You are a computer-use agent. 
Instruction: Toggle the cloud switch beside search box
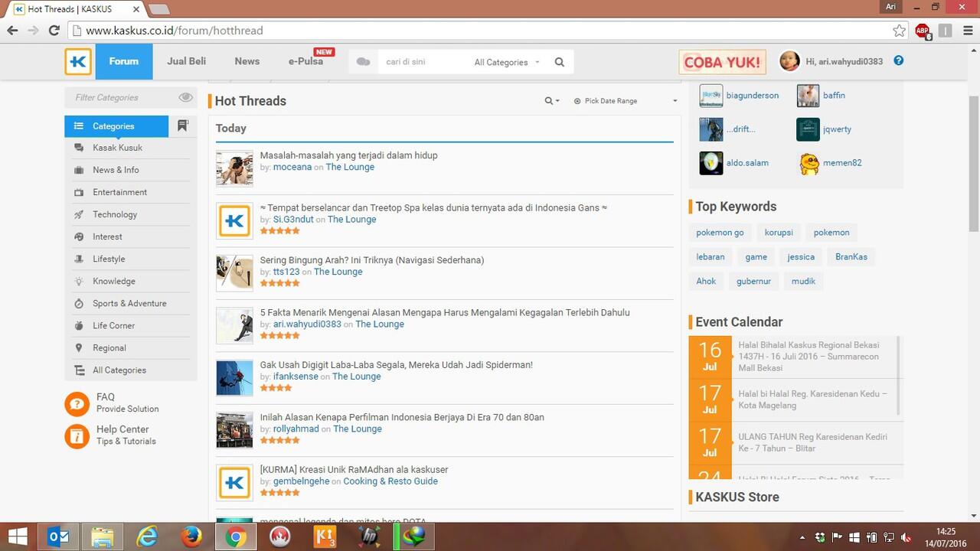pyautogui.click(x=363, y=62)
